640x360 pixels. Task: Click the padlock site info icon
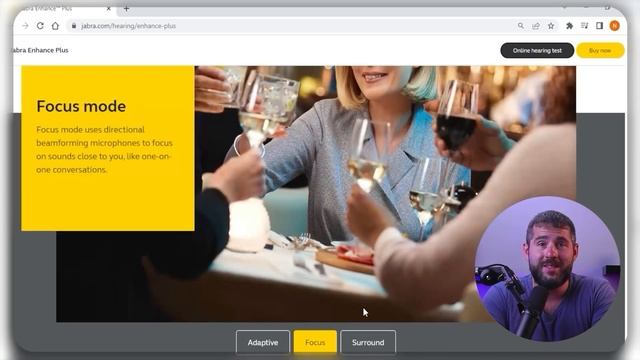(74, 26)
